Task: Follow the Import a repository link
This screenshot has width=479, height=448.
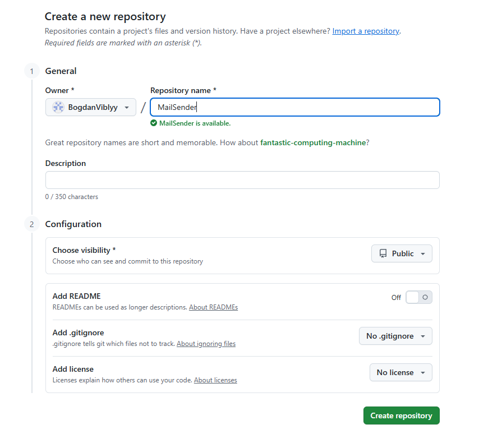Action: (x=366, y=31)
